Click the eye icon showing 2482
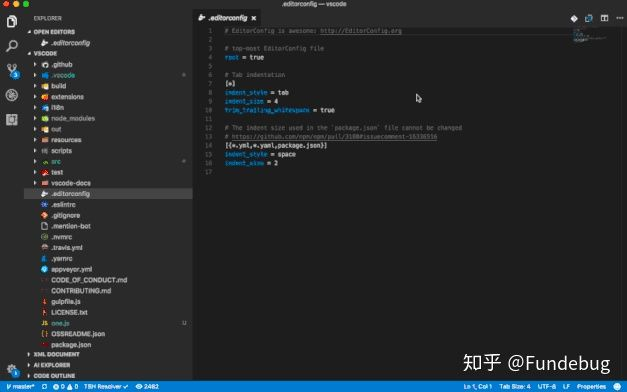Screen dimensions: 627x392 tap(147, 387)
